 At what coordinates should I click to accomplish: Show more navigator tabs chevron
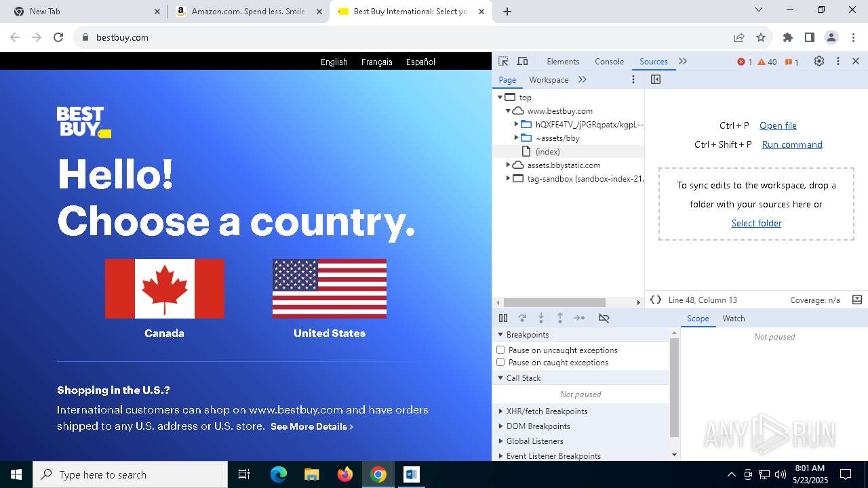point(583,79)
